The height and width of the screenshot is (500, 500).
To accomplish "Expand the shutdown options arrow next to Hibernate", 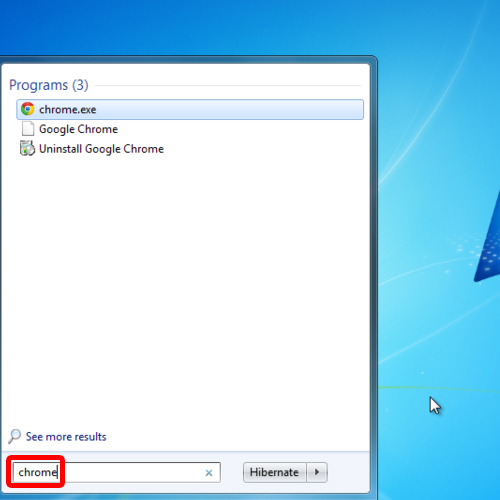I will coord(317,472).
